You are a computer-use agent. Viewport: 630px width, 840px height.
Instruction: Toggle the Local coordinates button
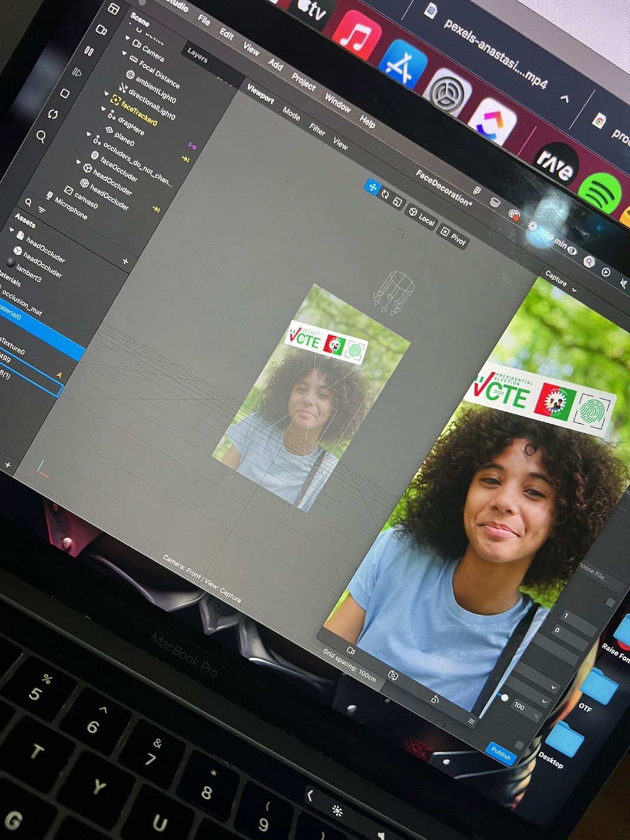pos(422,216)
